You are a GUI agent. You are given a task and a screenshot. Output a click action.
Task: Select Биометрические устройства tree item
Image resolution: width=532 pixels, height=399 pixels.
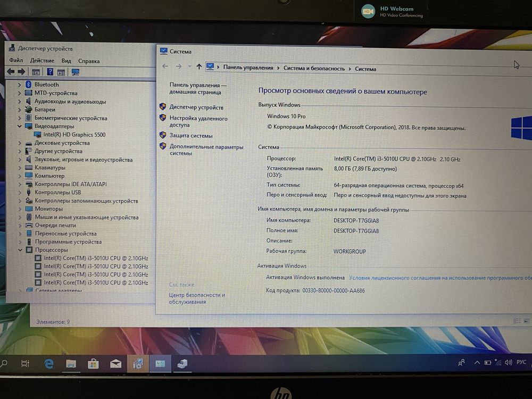pos(71,118)
